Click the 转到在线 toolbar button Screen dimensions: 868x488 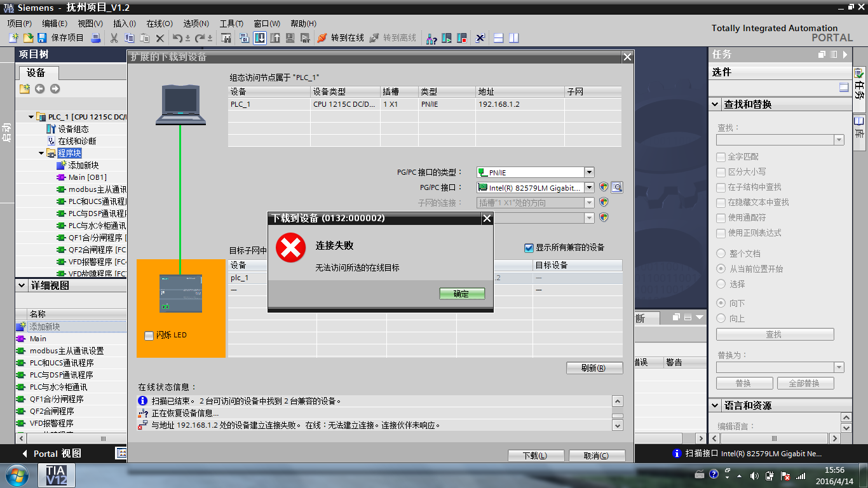341,38
